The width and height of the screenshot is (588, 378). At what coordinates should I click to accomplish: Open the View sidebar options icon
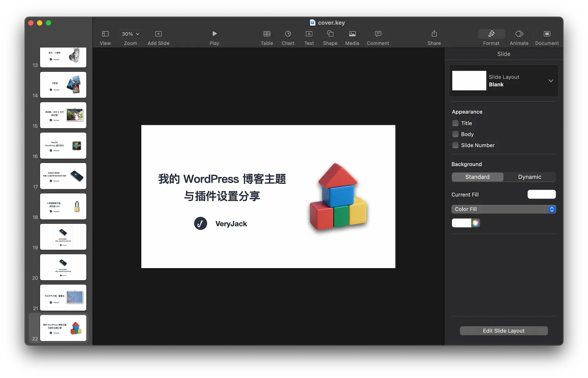tap(105, 34)
